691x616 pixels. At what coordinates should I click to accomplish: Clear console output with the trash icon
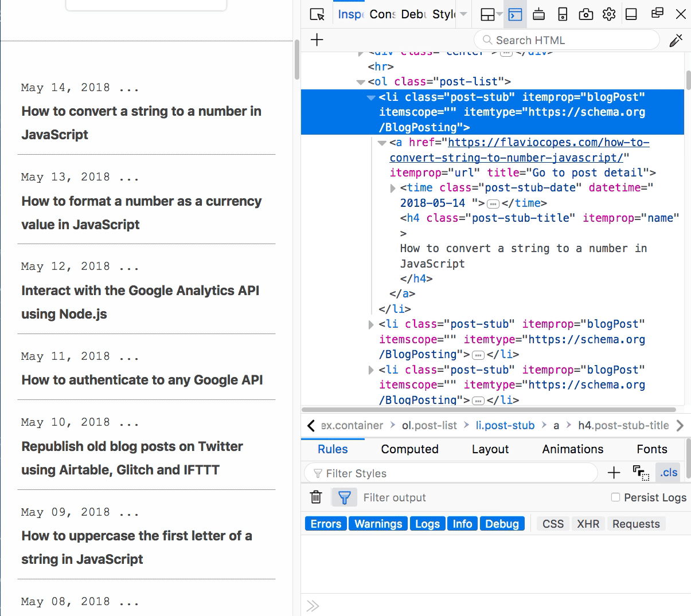pos(316,497)
